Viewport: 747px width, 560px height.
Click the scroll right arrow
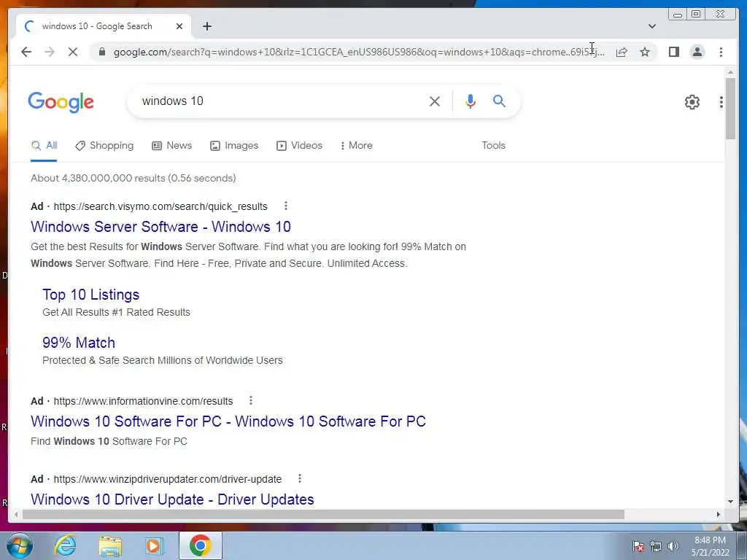click(719, 514)
